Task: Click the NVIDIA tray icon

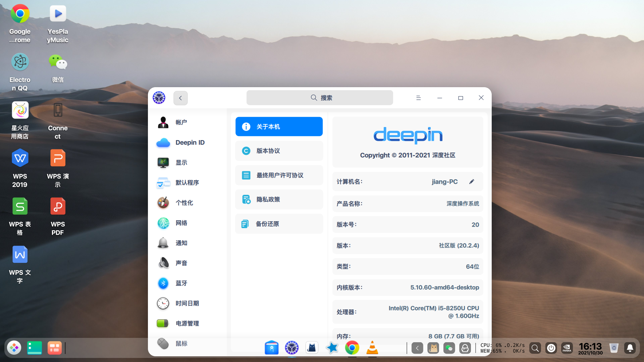Action: click(567, 348)
